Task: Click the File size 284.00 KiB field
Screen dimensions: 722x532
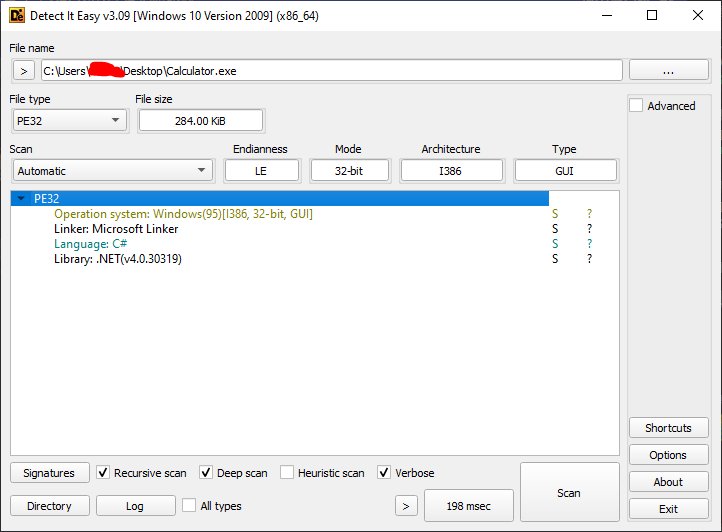Action: (x=201, y=121)
